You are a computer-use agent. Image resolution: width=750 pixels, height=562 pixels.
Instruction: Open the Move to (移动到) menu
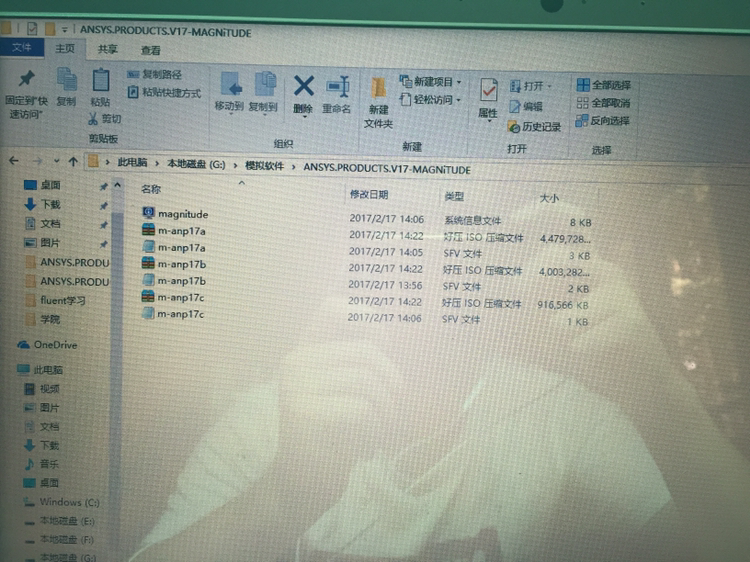(x=230, y=94)
